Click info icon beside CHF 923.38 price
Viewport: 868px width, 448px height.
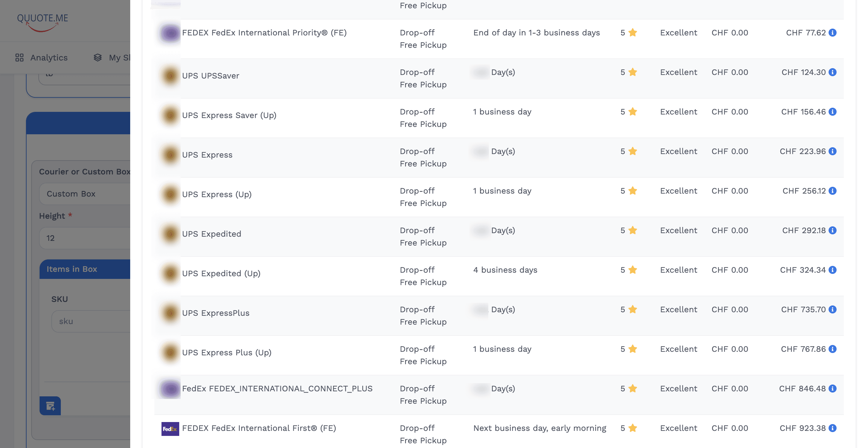coord(832,428)
